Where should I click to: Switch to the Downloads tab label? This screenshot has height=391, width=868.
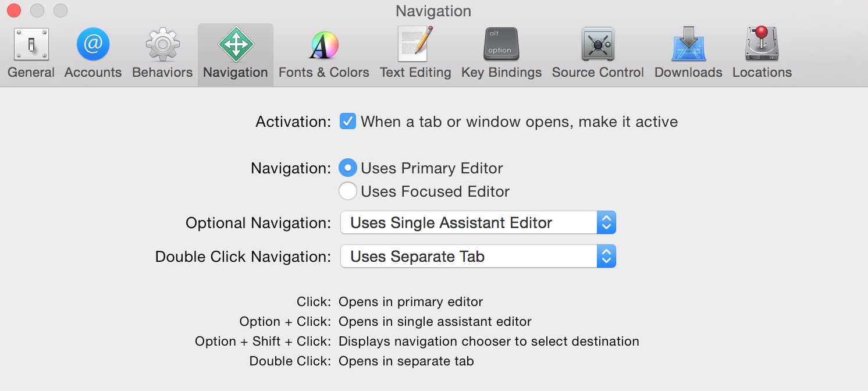688,72
